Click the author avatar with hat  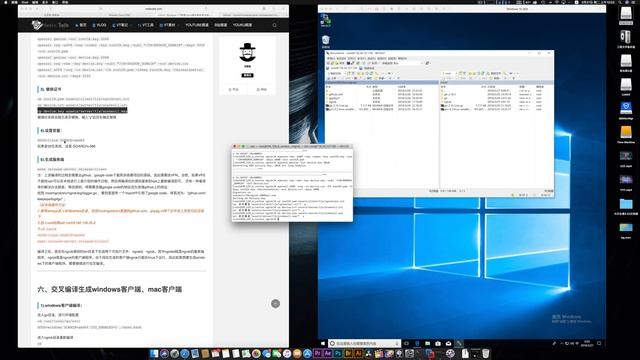click(247, 52)
